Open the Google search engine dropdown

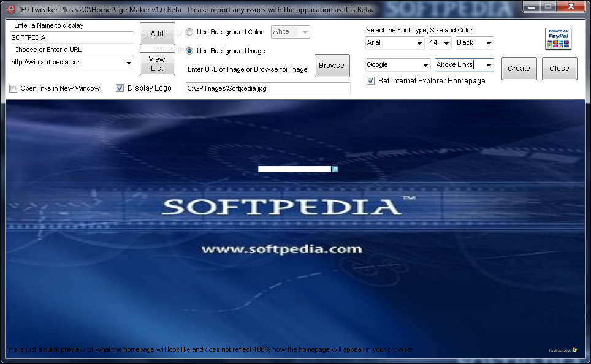[425, 65]
